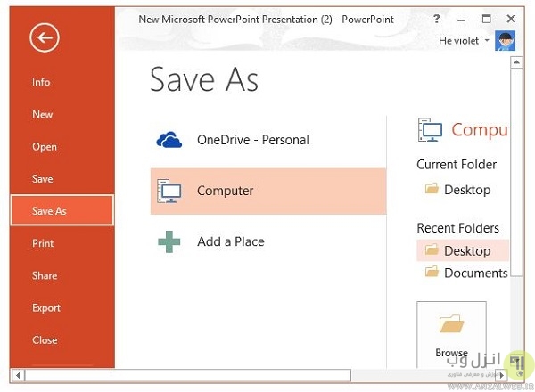Click the Computer monitor icon

click(x=169, y=191)
